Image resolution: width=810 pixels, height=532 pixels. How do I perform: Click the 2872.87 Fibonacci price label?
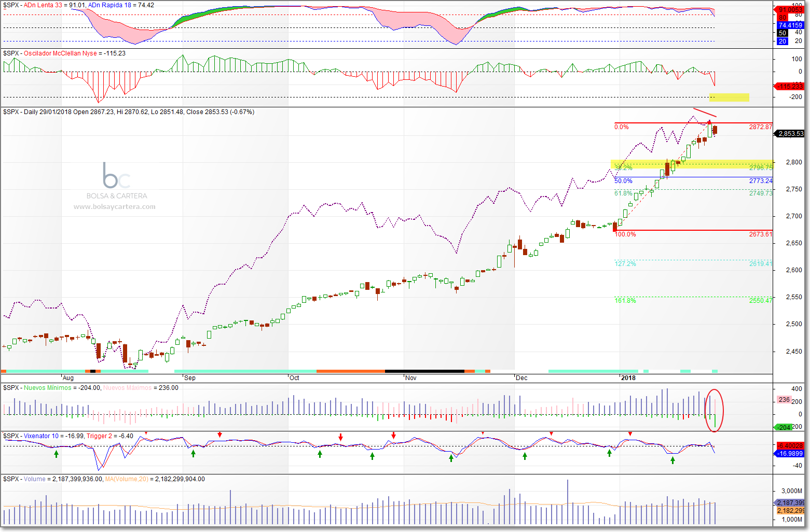coord(761,127)
